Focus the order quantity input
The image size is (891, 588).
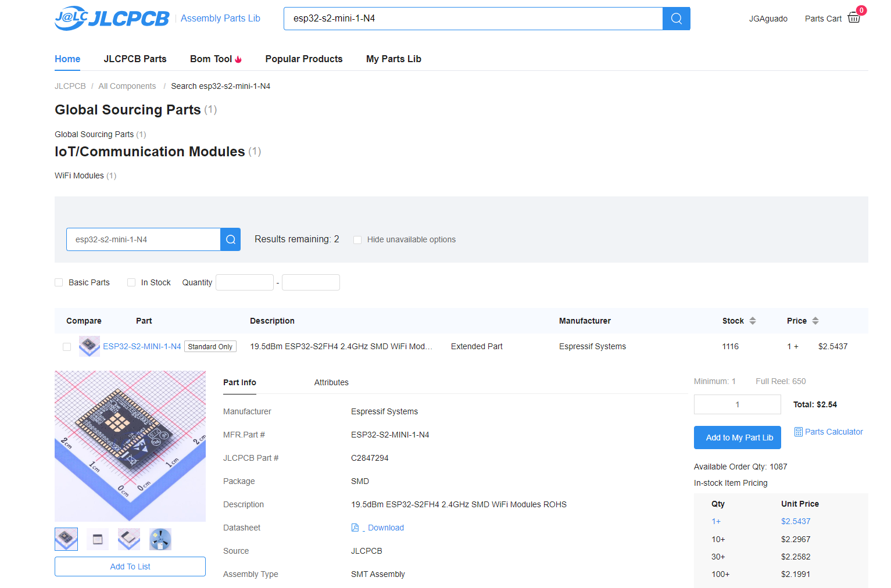738,404
